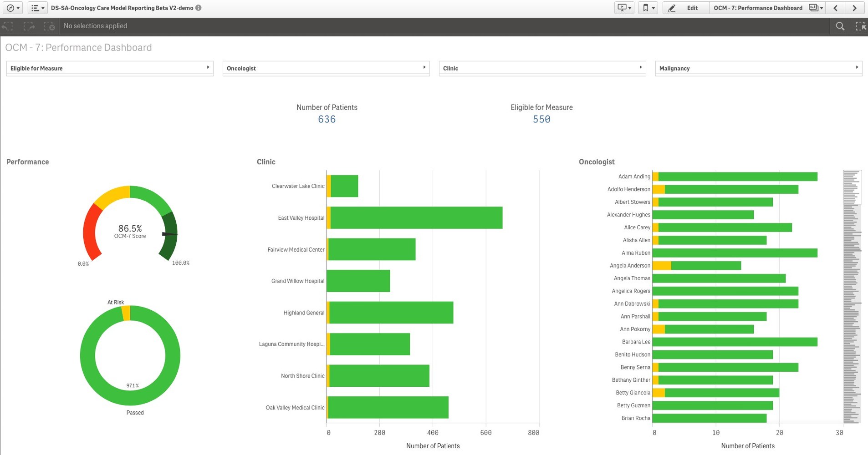Open the storytelling presentation options
The height and width of the screenshot is (455, 868).
coord(623,8)
